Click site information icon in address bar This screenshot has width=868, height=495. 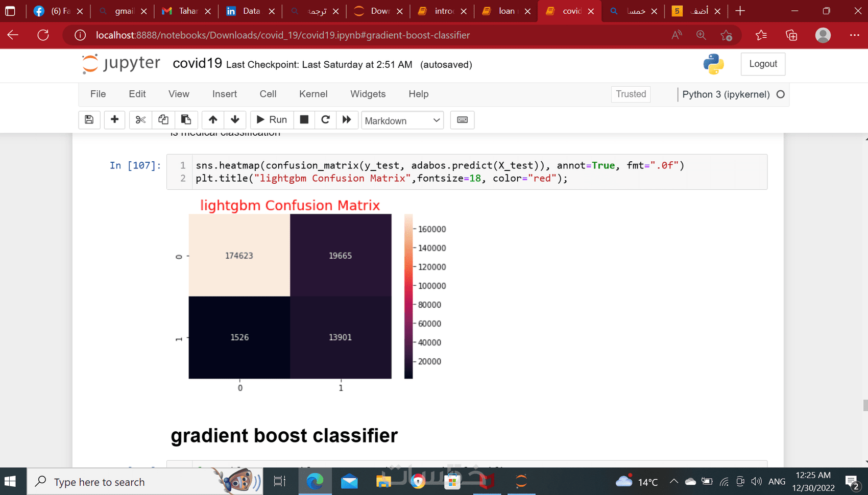[x=80, y=35]
